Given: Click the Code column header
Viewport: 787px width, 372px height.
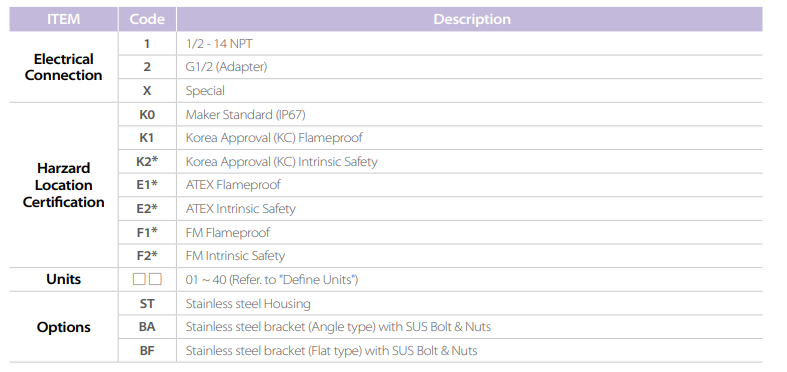Looking at the screenshot, I should pyautogui.click(x=147, y=19).
